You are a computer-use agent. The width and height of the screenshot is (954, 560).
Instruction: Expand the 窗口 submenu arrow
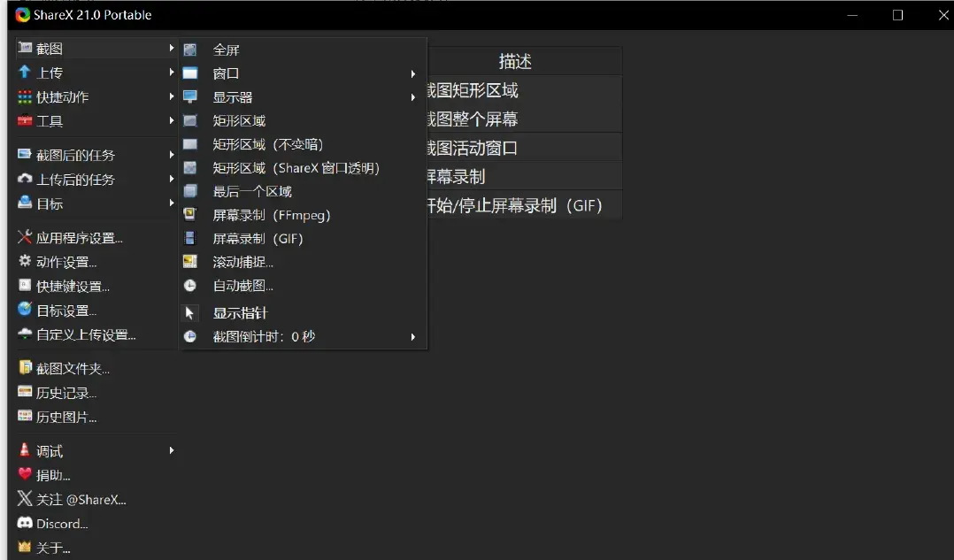(x=413, y=73)
